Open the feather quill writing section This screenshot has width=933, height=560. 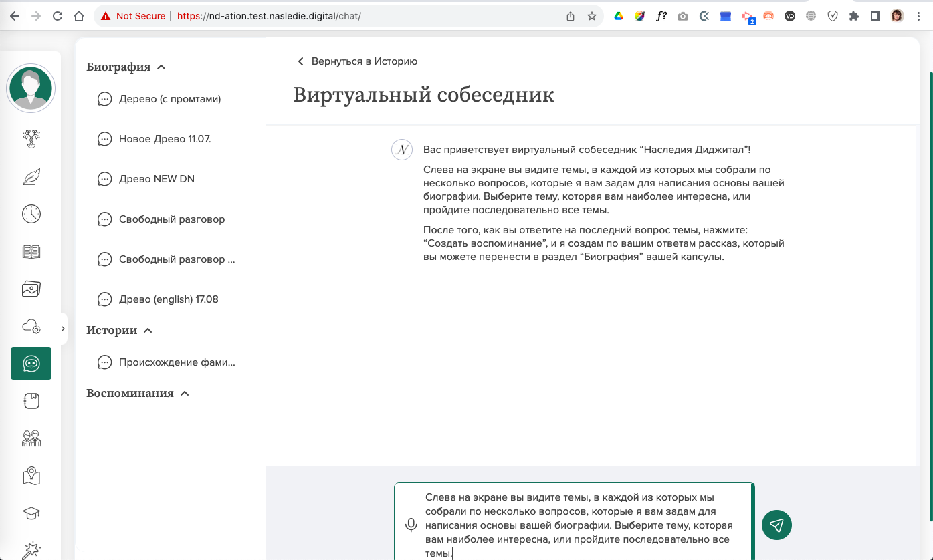point(31,176)
